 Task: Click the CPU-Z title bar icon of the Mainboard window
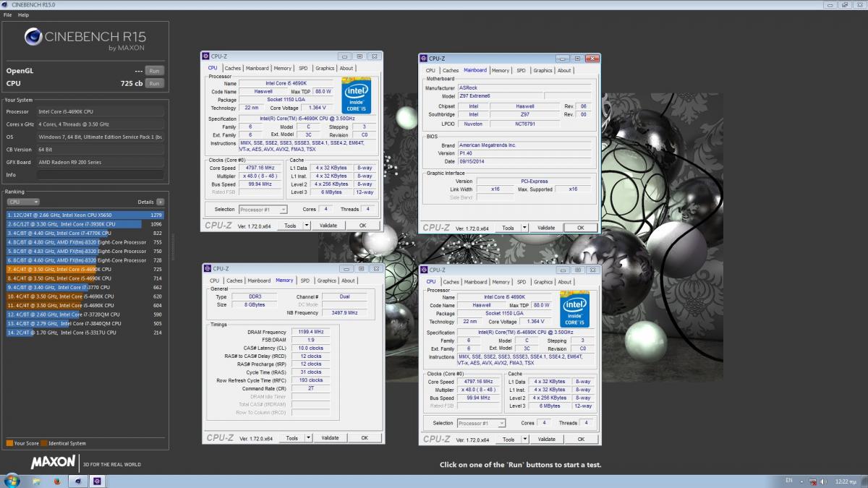[425, 59]
